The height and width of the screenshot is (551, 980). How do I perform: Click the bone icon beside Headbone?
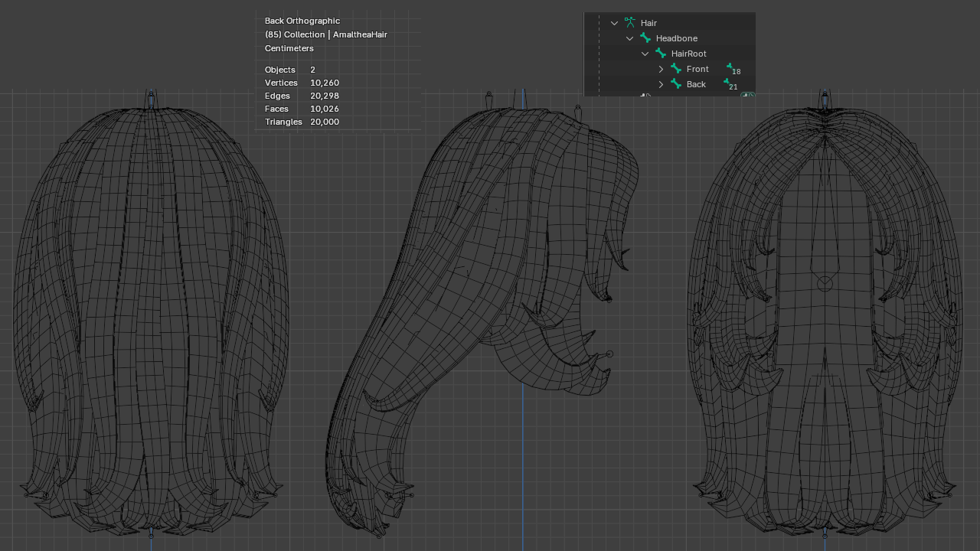(x=645, y=37)
